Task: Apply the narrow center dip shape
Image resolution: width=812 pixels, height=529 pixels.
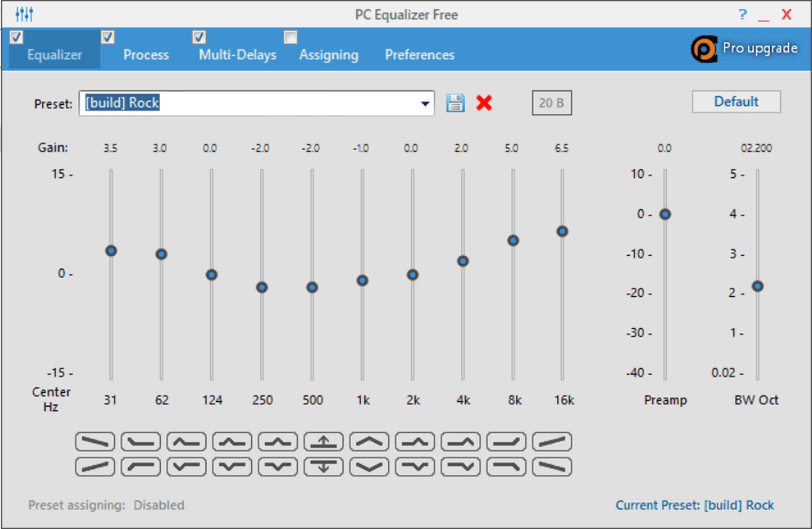Action: (x=278, y=467)
